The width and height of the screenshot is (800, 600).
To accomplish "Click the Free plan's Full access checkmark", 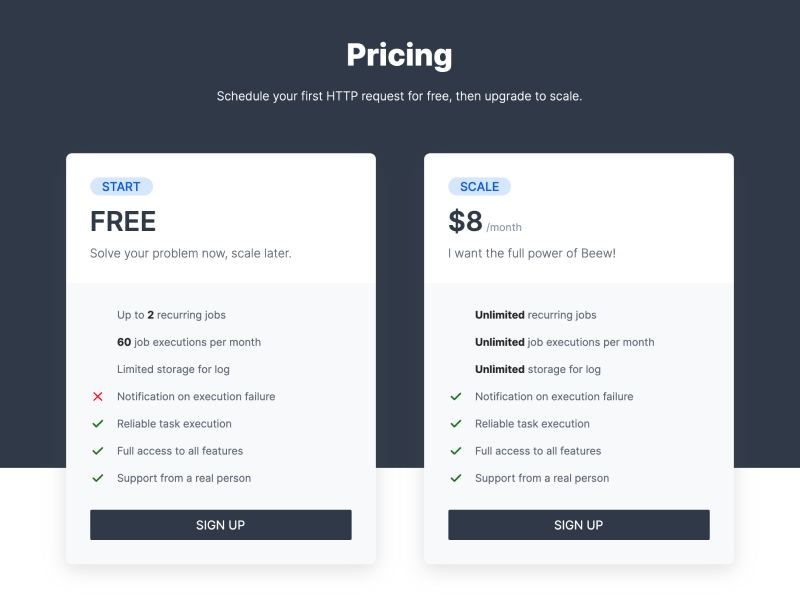I will tap(98, 451).
